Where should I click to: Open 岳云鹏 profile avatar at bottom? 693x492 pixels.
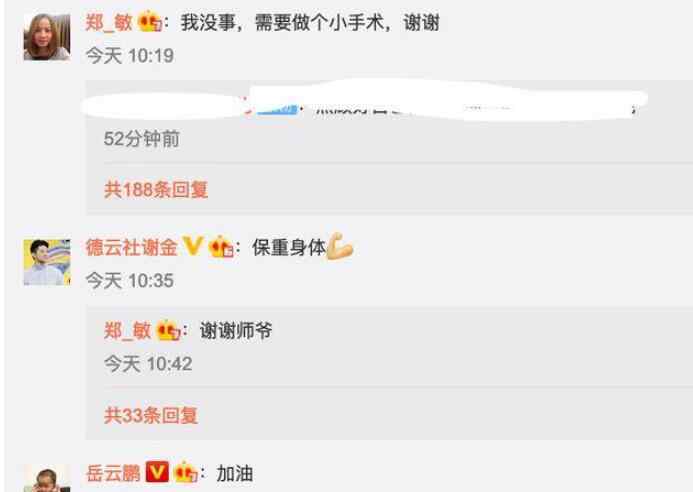click(x=47, y=479)
